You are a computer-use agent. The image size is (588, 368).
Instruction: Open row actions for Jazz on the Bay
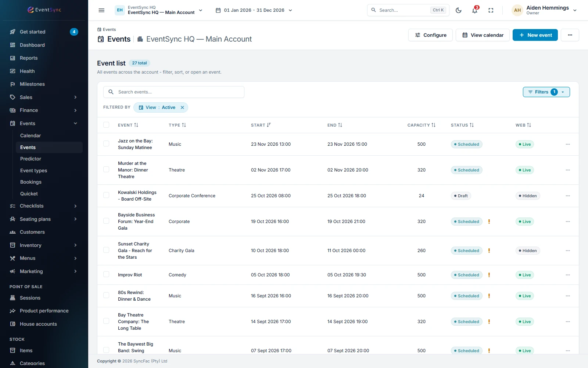click(x=568, y=144)
